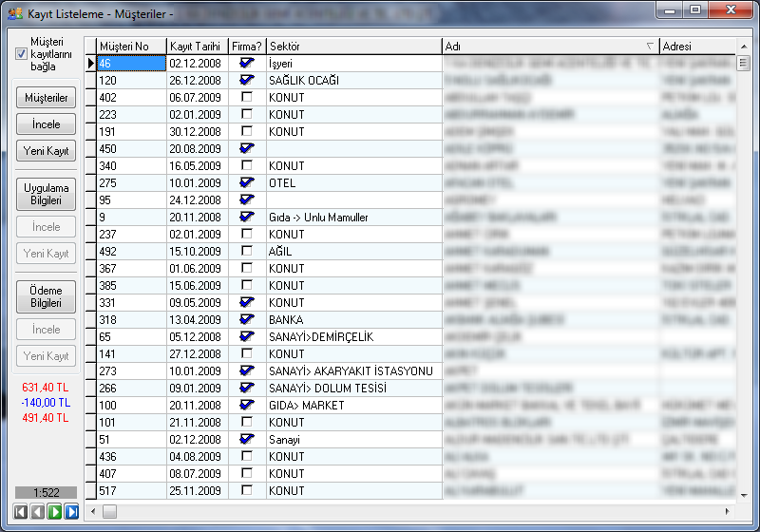The width and height of the screenshot is (760, 532).
Task: Go to the first record
Action: pyautogui.click(x=21, y=512)
